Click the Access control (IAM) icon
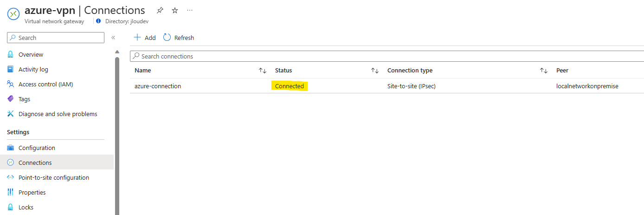Screen dimensions: 644x215 pos(11,84)
